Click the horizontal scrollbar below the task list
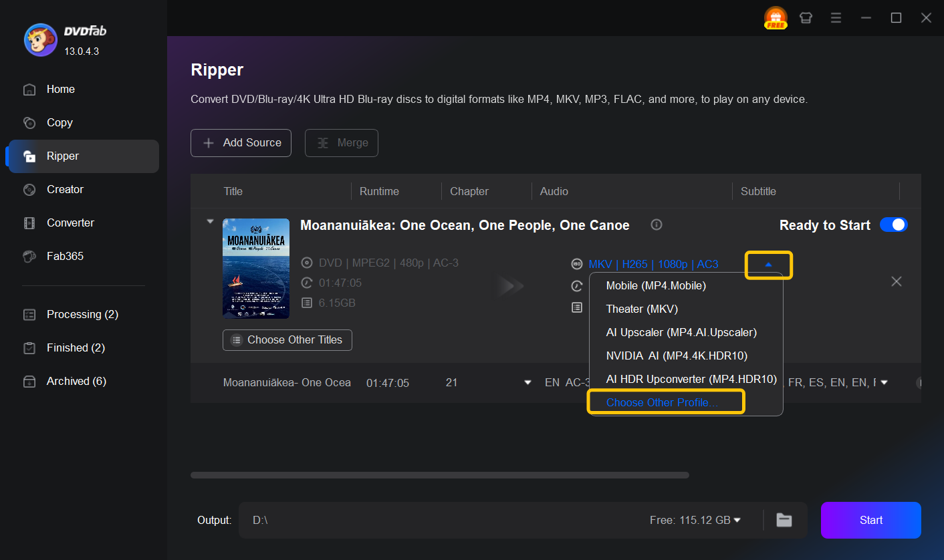Image resolution: width=944 pixels, height=560 pixels. 439,475
